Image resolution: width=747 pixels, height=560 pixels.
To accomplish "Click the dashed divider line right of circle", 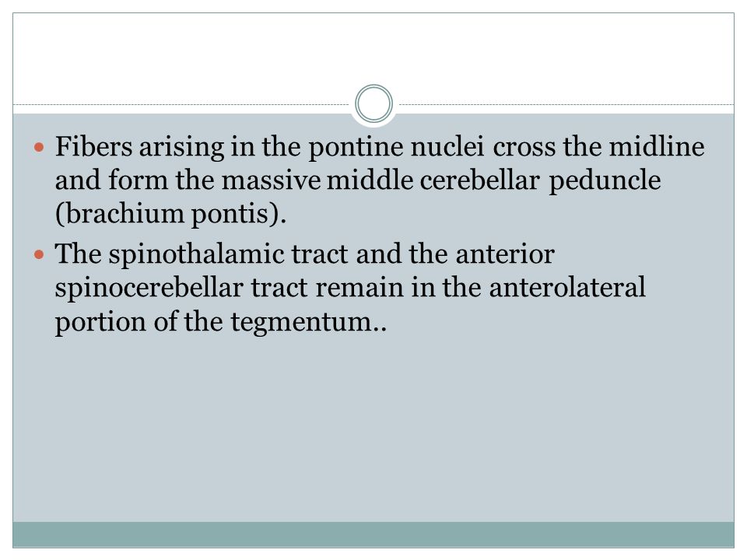I will click(x=566, y=104).
